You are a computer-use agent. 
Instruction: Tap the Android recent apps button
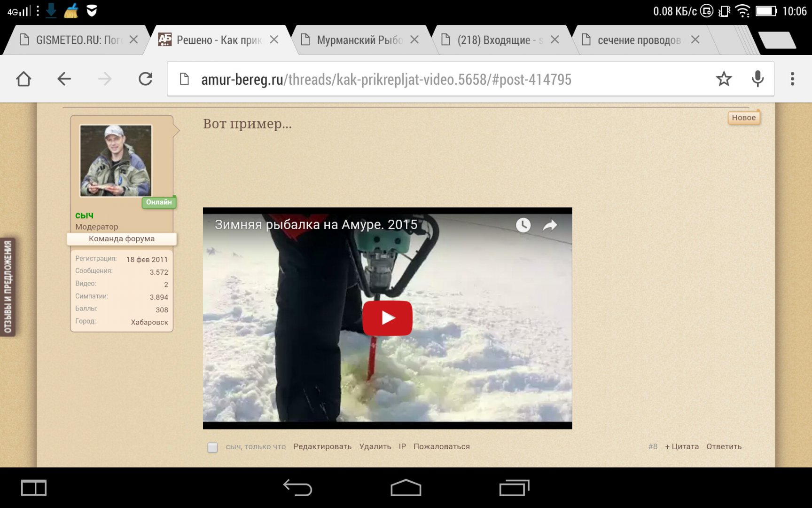click(x=514, y=488)
